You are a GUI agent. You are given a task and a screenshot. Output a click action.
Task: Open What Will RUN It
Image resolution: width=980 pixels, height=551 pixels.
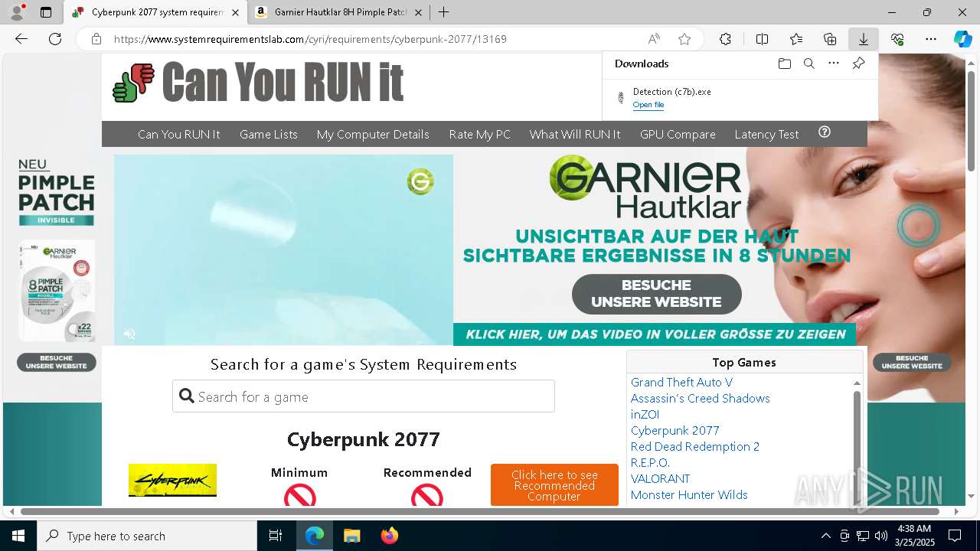point(575,134)
